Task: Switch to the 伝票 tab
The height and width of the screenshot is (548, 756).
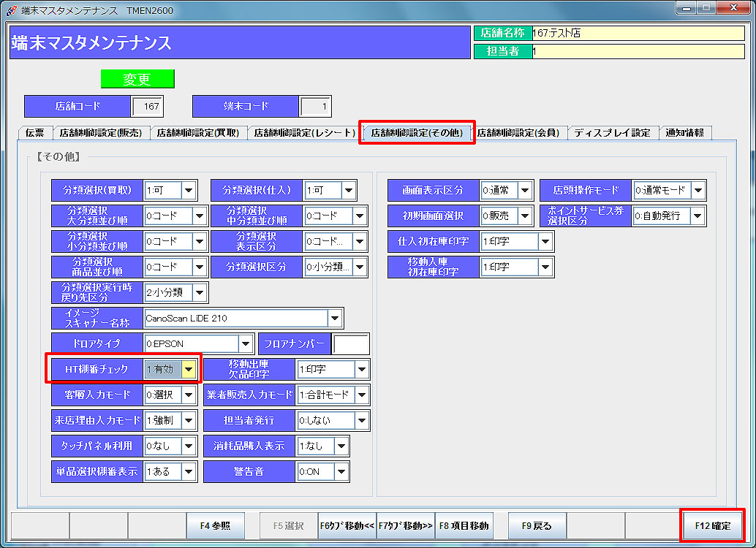Action: pos(34,133)
